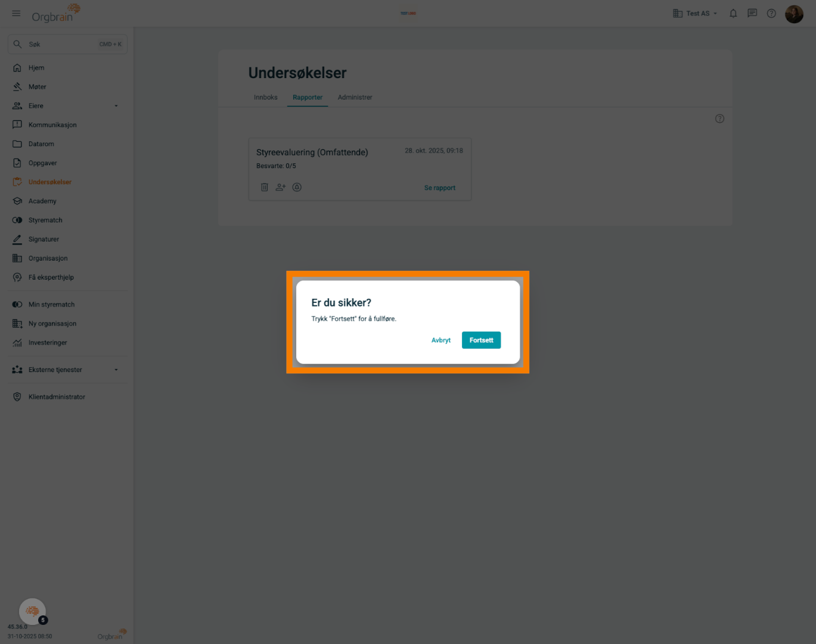Click the Undersøkelser sidebar icon

click(17, 182)
